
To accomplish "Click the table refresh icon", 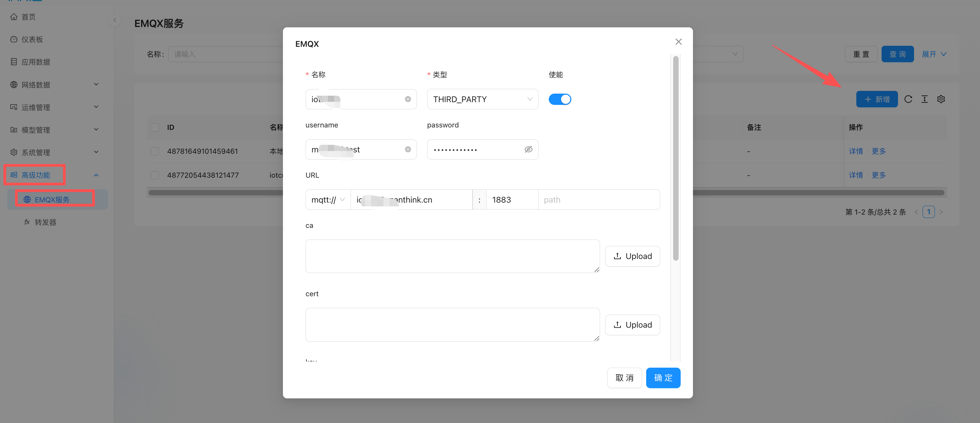I will pyautogui.click(x=908, y=99).
